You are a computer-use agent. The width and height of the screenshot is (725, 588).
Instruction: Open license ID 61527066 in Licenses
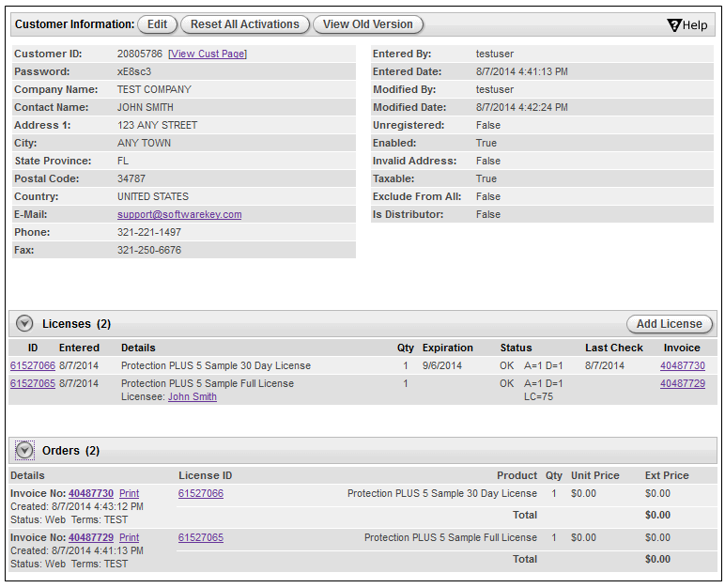pyautogui.click(x=33, y=366)
